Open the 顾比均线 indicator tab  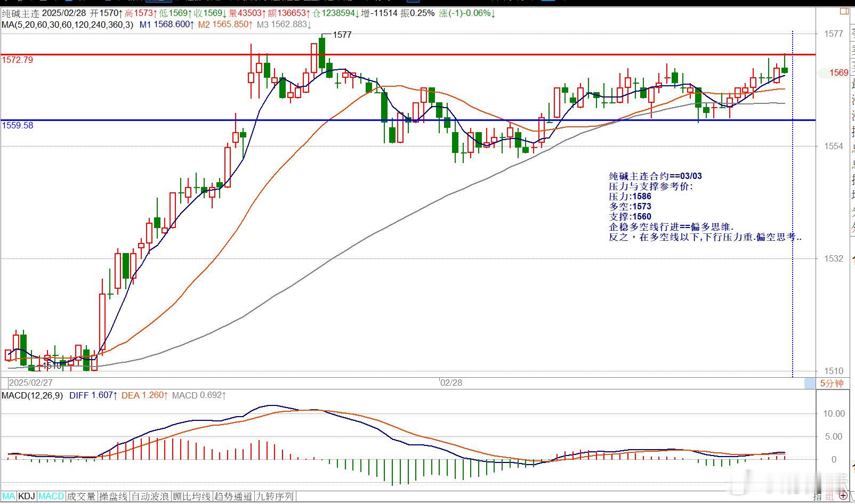tap(192, 497)
